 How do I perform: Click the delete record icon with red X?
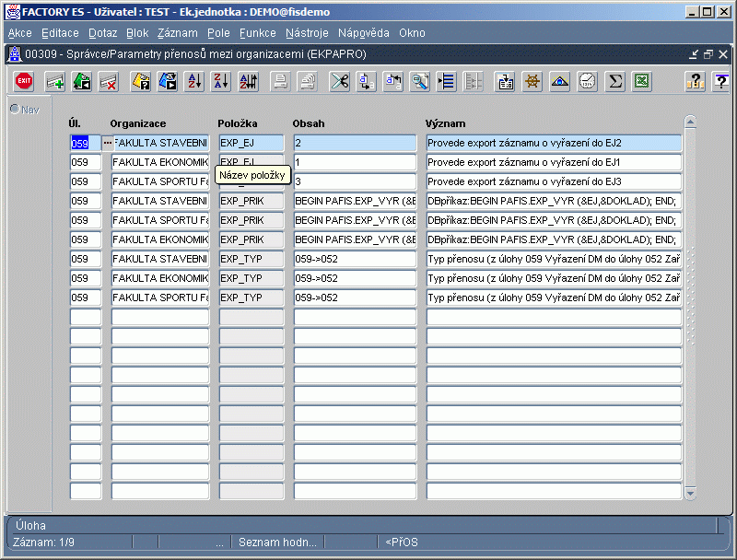(x=109, y=81)
